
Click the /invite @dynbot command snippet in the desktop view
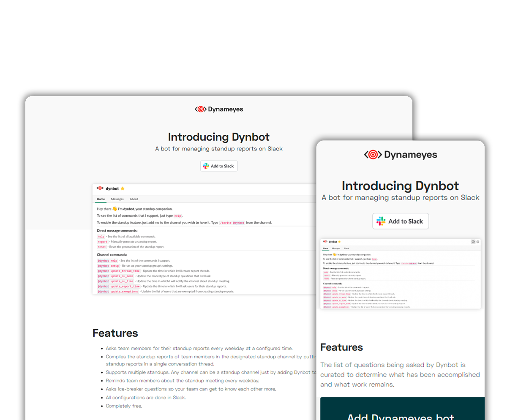coord(232,223)
